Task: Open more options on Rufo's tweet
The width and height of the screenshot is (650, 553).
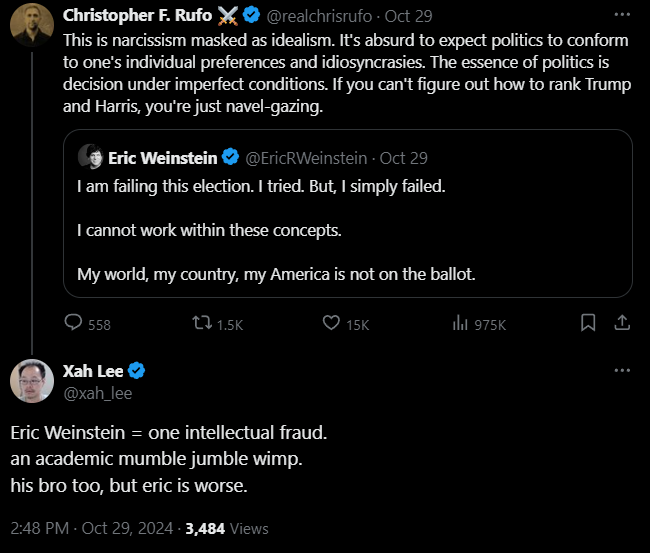Action: point(622,16)
